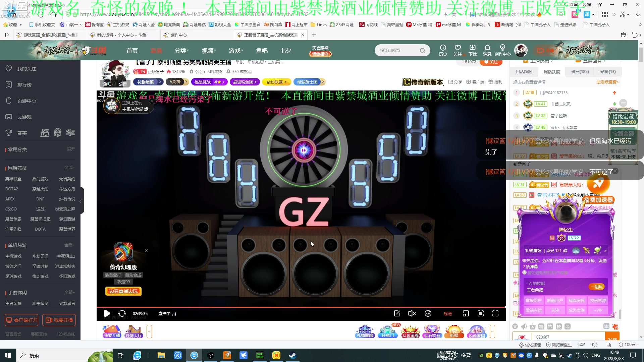644x362 pixels.
Task: Open 七夕 in the navigation bar
Action: click(286, 50)
